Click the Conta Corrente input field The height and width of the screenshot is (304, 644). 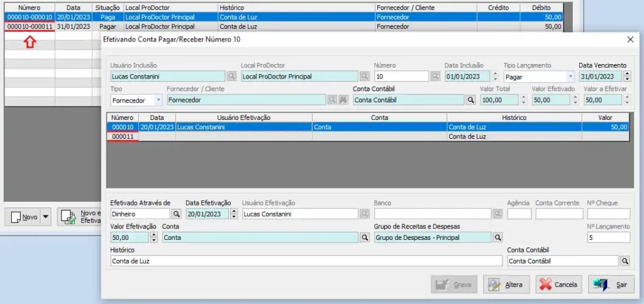coord(559,214)
